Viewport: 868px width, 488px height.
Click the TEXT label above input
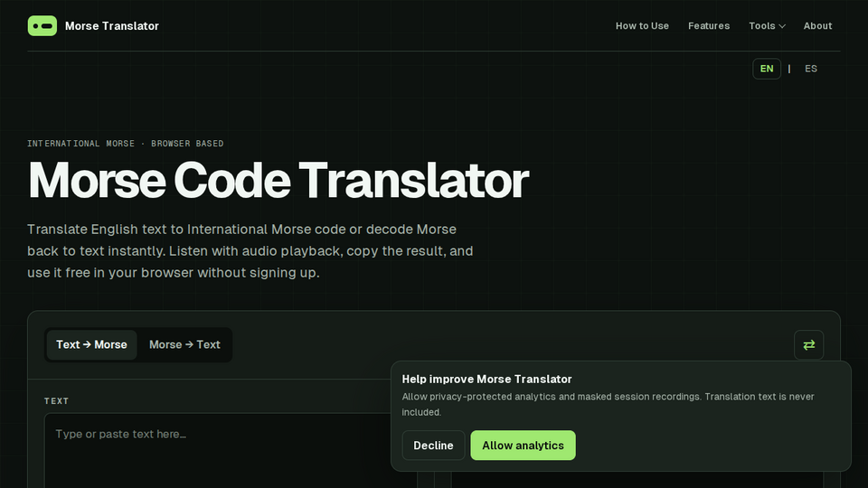tap(56, 401)
